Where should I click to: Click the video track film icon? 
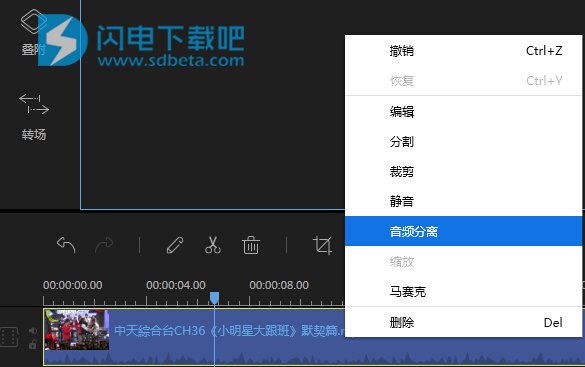click(x=9, y=337)
